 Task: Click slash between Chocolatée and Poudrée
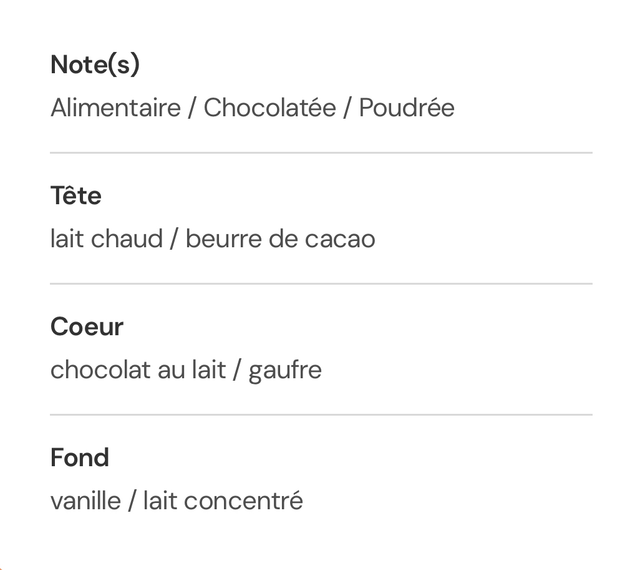click(x=348, y=108)
